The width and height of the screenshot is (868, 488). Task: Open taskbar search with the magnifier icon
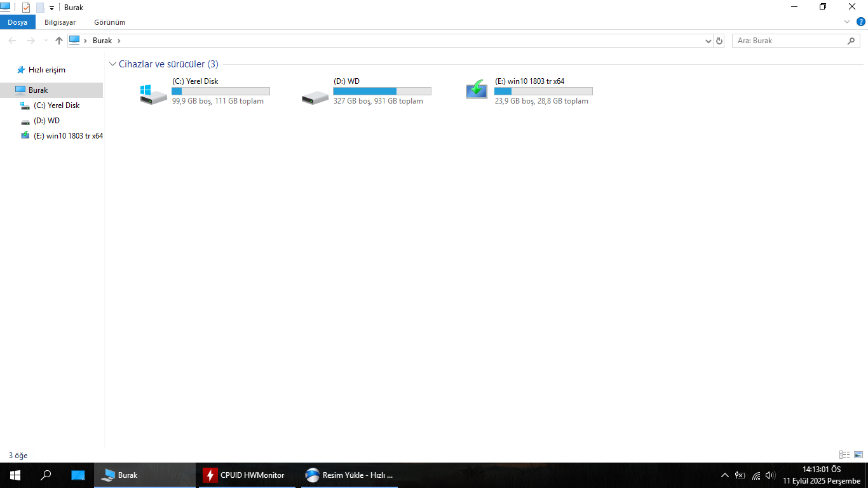tap(46, 475)
